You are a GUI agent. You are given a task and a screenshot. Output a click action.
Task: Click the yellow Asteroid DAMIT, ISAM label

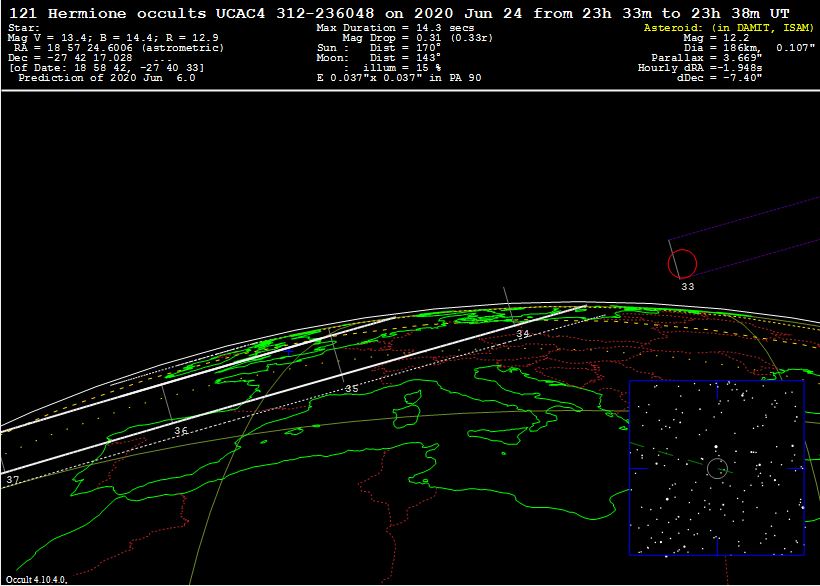pos(727,28)
